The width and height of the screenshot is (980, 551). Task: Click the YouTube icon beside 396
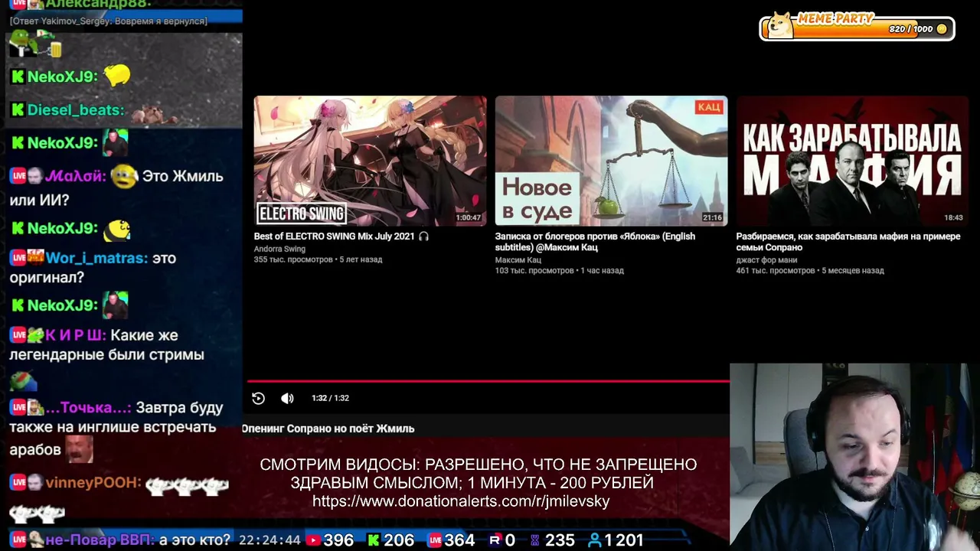312,540
